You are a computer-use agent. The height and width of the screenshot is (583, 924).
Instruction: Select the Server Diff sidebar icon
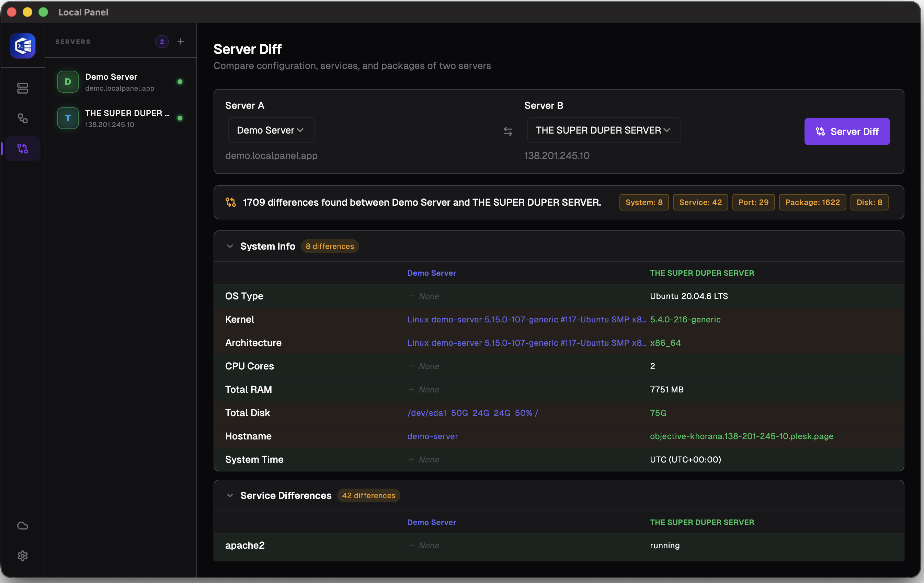[x=23, y=149]
